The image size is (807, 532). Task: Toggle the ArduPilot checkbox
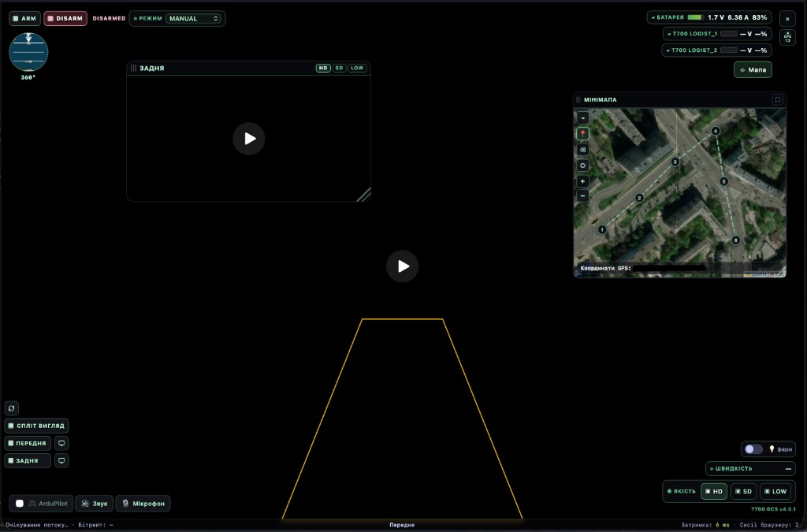click(20, 503)
